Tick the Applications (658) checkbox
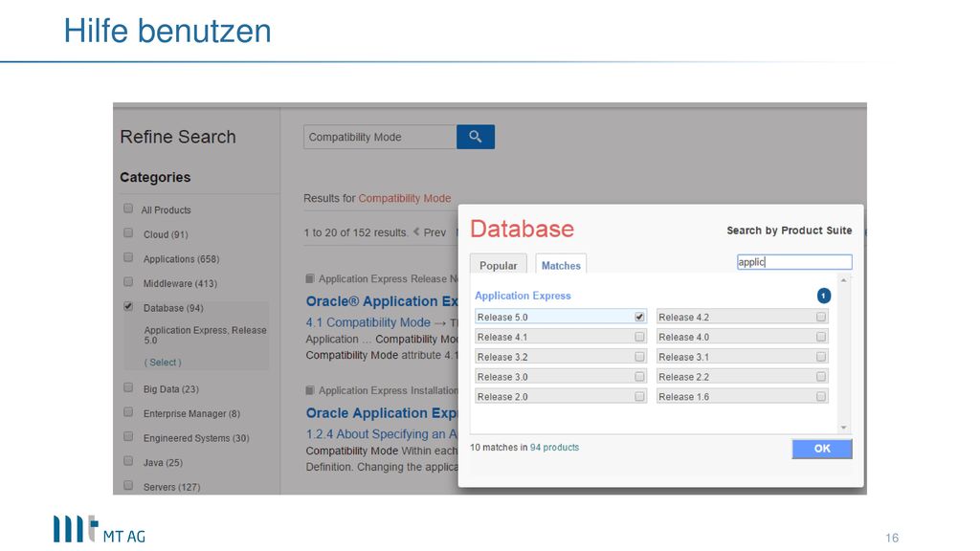The image size is (980, 551). 128,257
